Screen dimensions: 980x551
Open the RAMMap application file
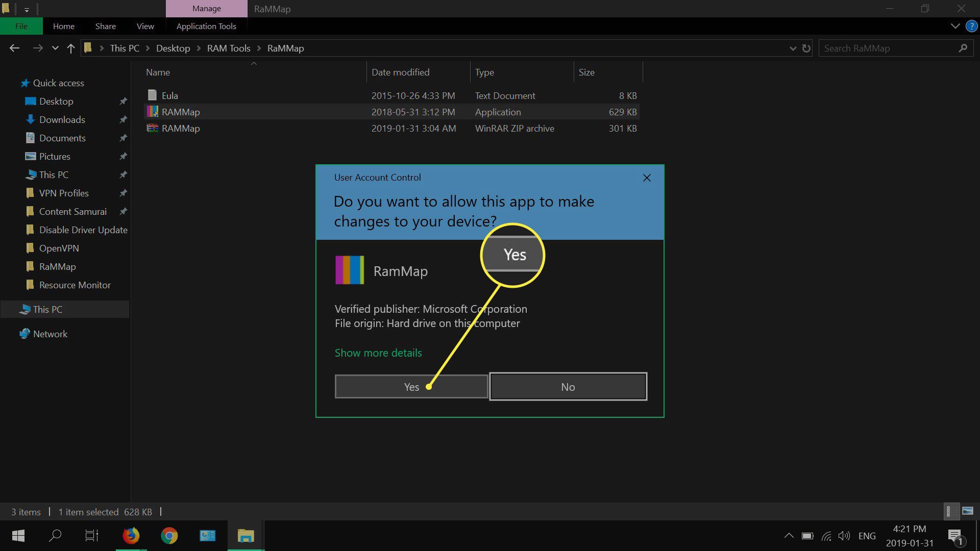(180, 111)
